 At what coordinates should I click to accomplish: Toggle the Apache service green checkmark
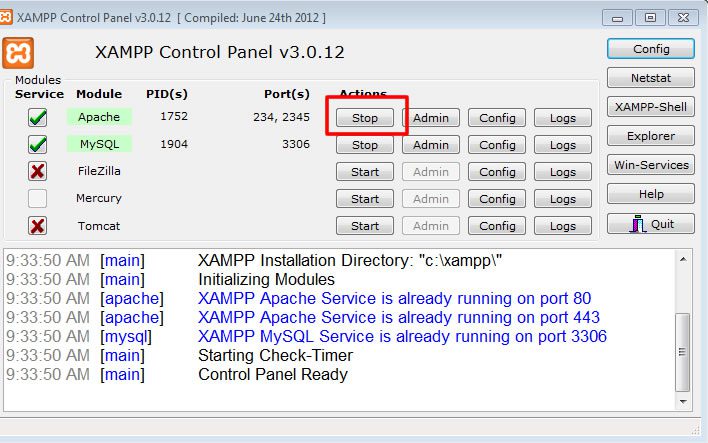pyautogui.click(x=38, y=118)
